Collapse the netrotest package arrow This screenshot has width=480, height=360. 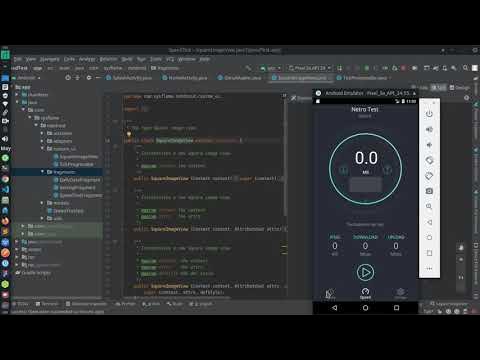(x=36, y=125)
